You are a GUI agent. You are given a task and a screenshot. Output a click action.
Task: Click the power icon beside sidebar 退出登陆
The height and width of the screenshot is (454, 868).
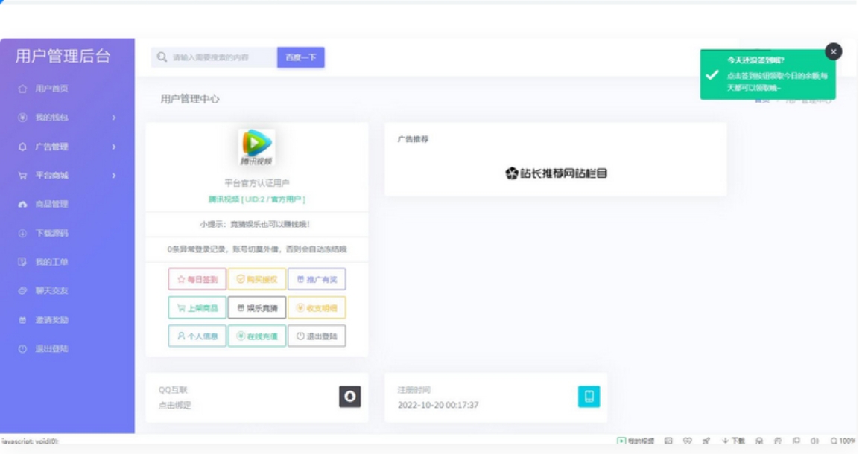click(x=22, y=349)
